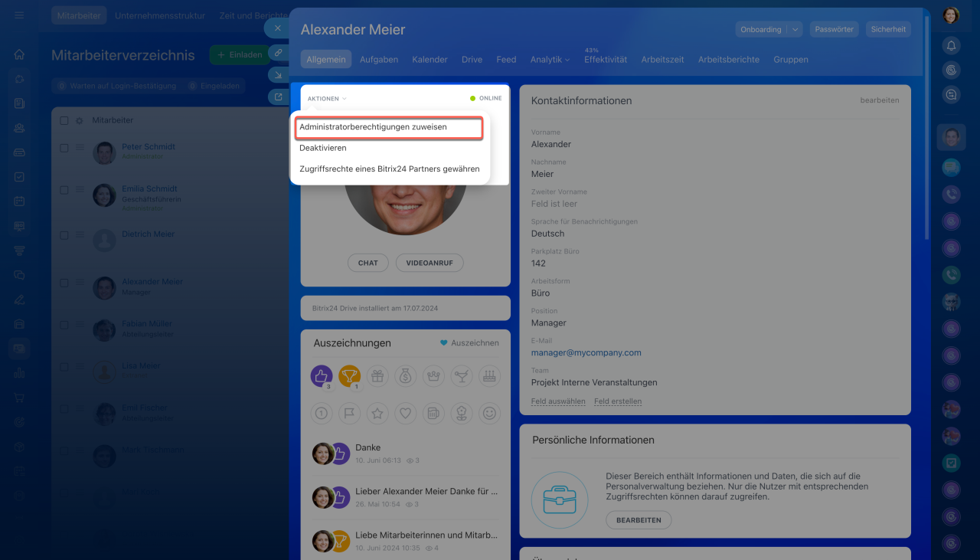The height and width of the screenshot is (560, 980).
Task: Select the heart award icon
Action: pos(406,413)
